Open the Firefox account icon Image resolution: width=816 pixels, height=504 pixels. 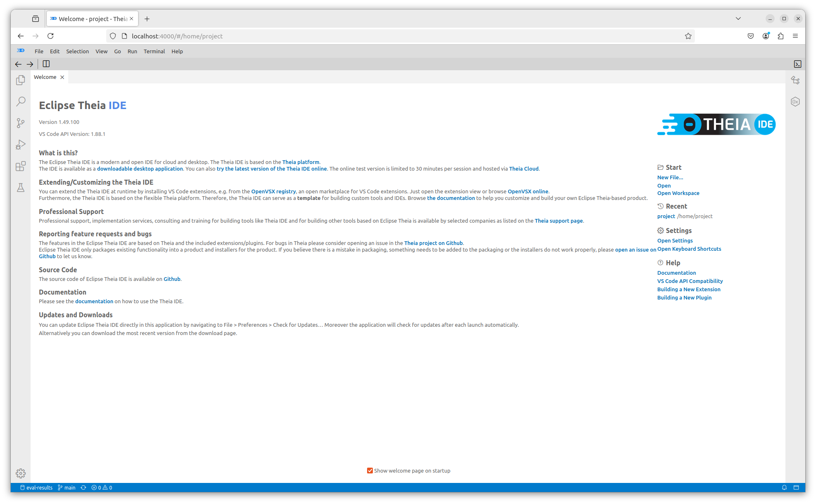coord(766,36)
